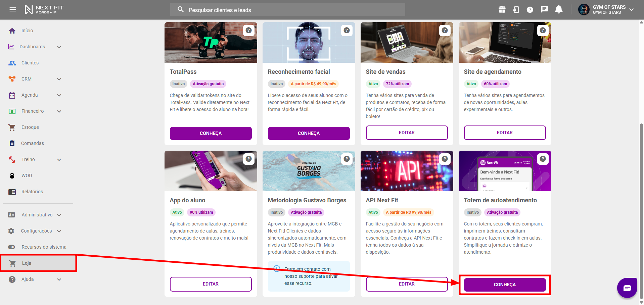
Task: Click the TotalPass card image
Action: (211, 43)
